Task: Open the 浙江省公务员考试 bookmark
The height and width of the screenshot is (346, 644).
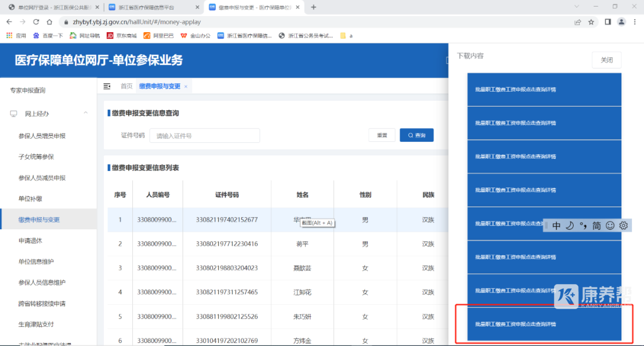Action: (305, 36)
